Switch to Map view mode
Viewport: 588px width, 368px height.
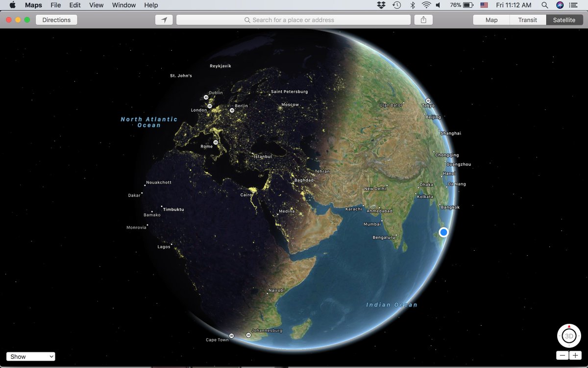coord(490,20)
